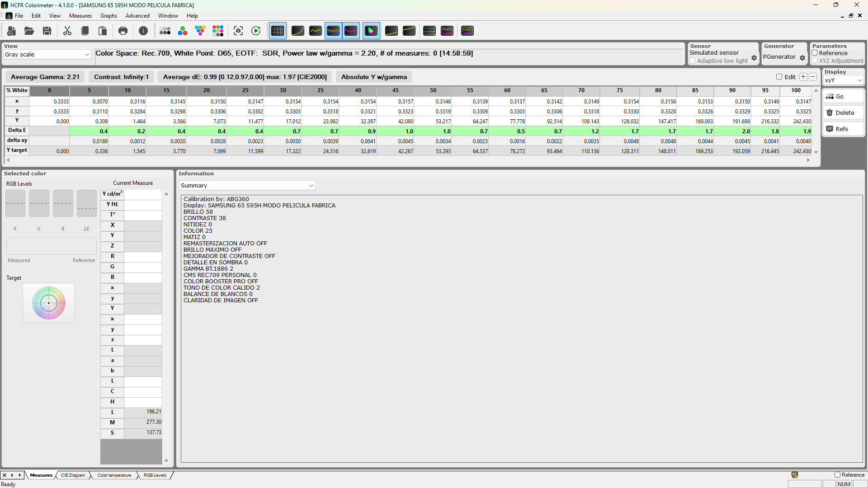
Task: Measure gray scale with the gray dots icon
Action: point(165,31)
